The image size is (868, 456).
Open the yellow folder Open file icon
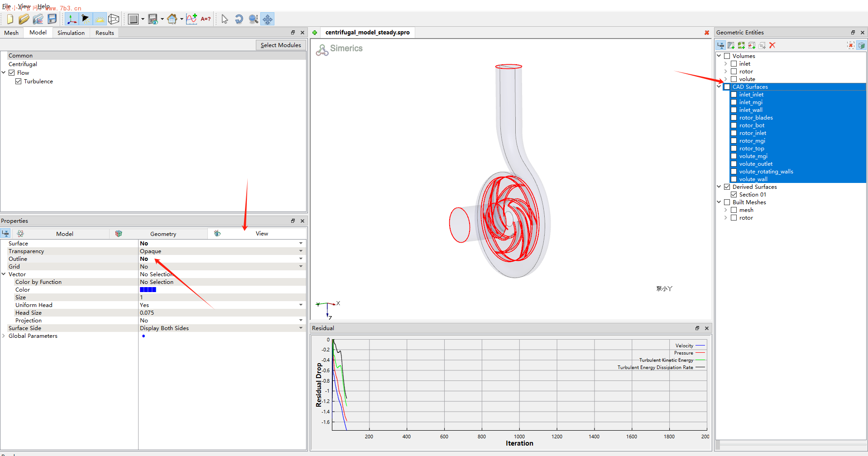coord(24,19)
